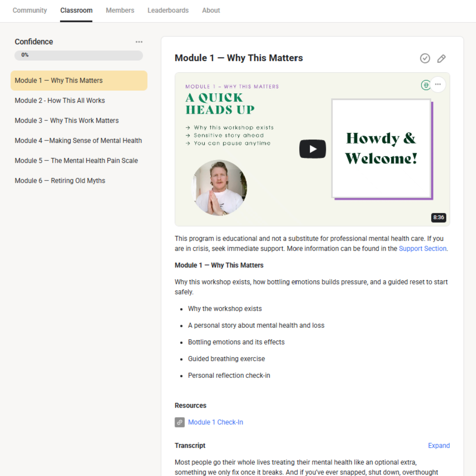Select Module 5 — The Mental Health Pain Scale
This screenshot has height=476, width=476.
click(76, 161)
